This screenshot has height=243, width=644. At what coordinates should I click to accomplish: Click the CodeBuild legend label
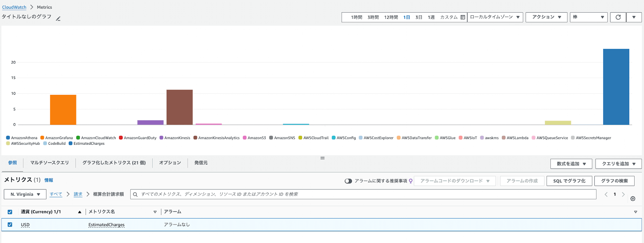click(57, 143)
